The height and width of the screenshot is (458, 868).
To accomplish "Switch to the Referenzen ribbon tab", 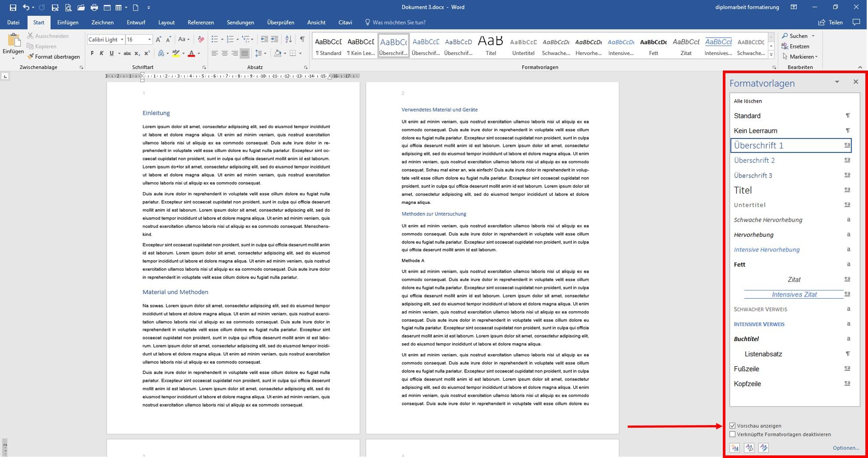I will (x=201, y=22).
